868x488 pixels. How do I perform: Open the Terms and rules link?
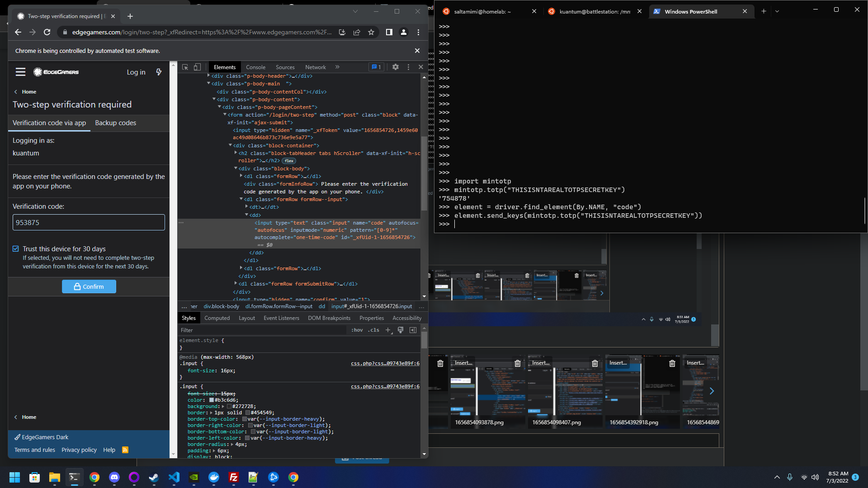point(35,450)
